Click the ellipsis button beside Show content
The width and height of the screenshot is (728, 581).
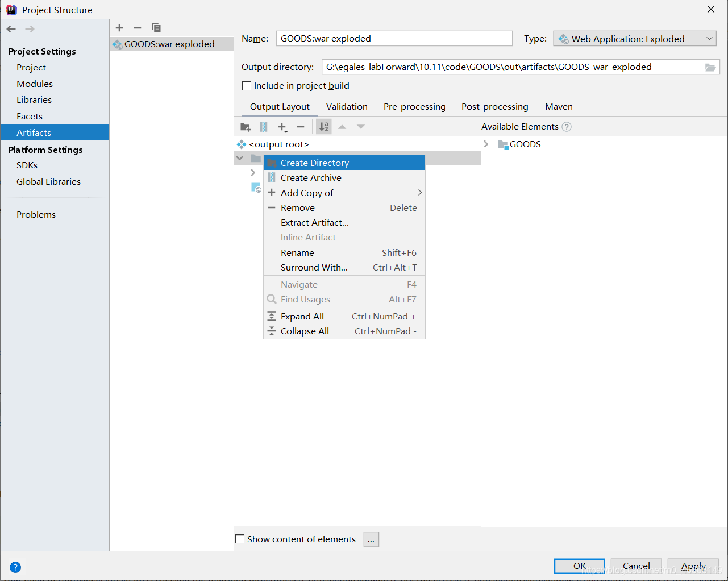[371, 539]
